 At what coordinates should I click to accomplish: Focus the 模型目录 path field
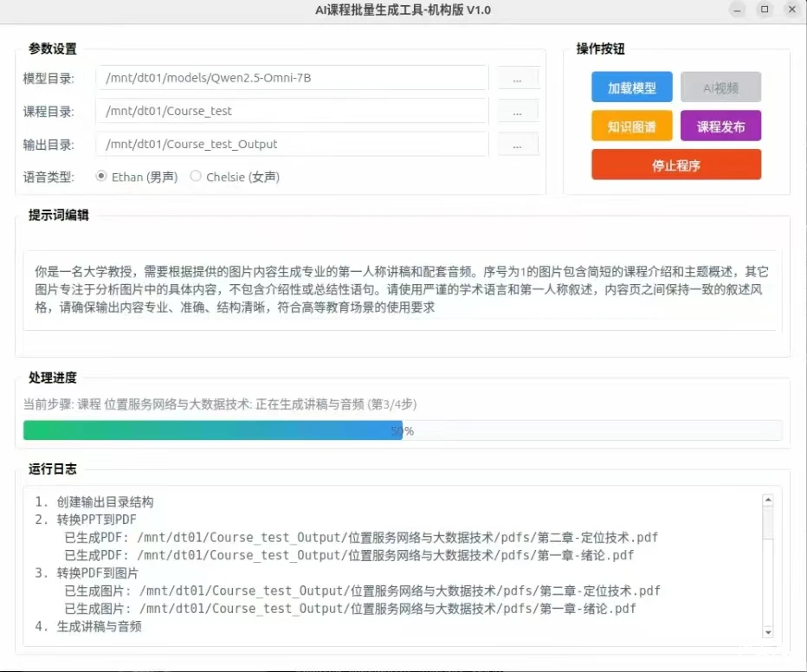click(292, 78)
